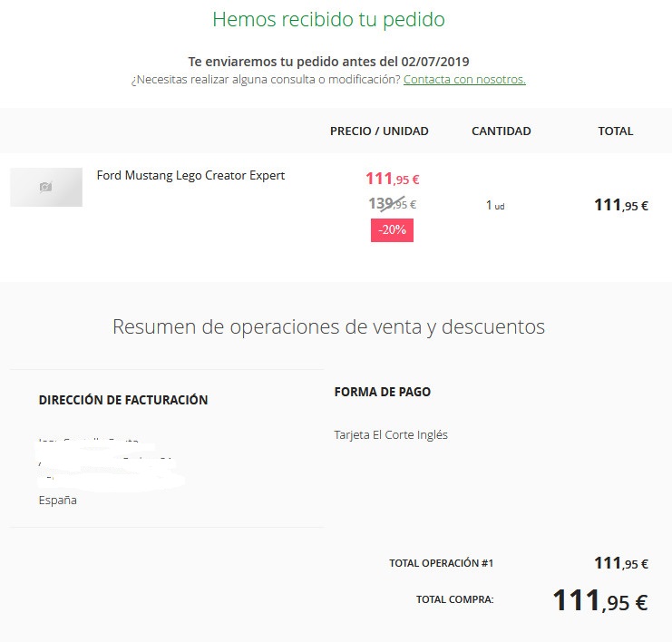Click the DIRECCIÓN DE FACTURACIÓN heading
672x642 pixels.
(123, 400)
